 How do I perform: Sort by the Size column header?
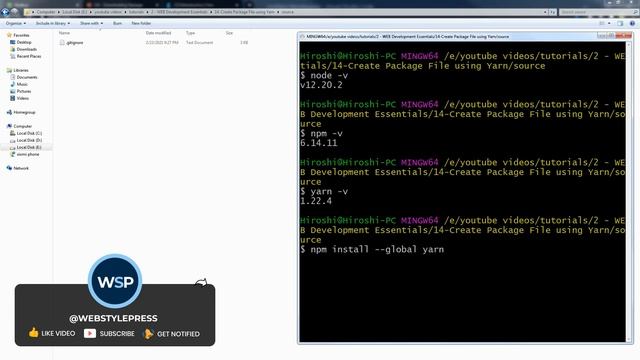[229, 33]
